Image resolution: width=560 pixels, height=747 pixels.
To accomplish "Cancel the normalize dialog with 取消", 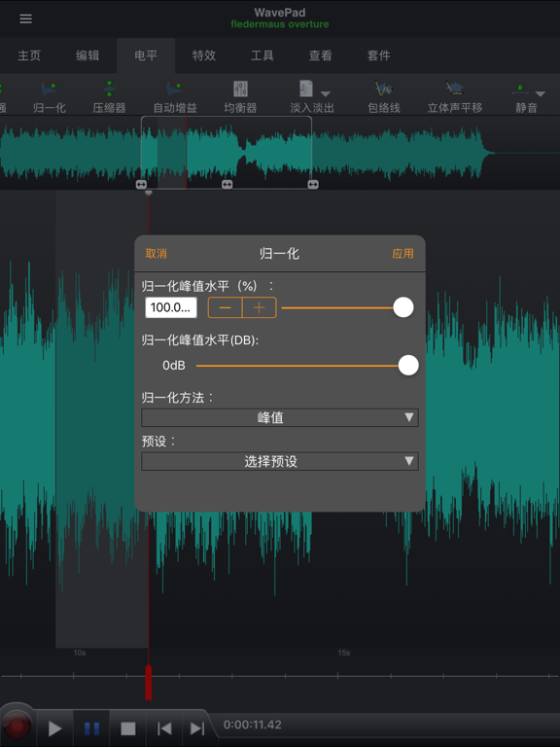I will click(x=157, y=254).
